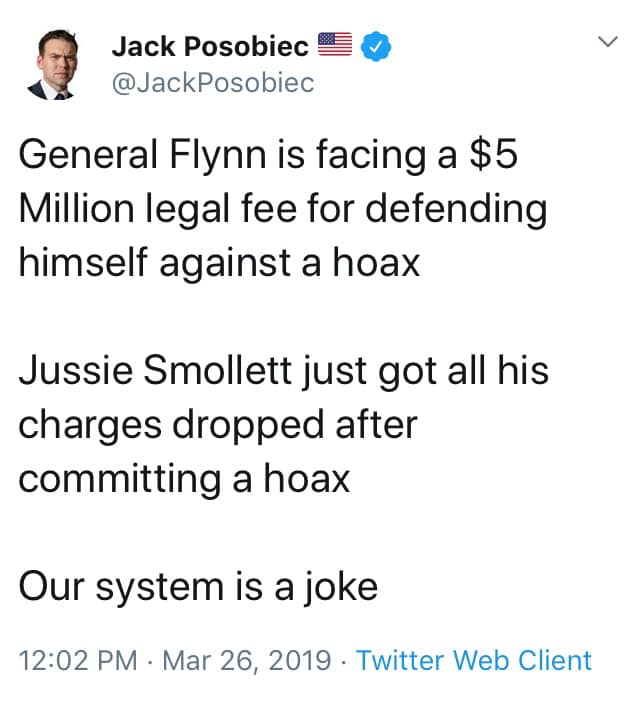639x706 pixels.
Task: Open the Jack Posobiec display name
Action: click(x=210, y=46)
